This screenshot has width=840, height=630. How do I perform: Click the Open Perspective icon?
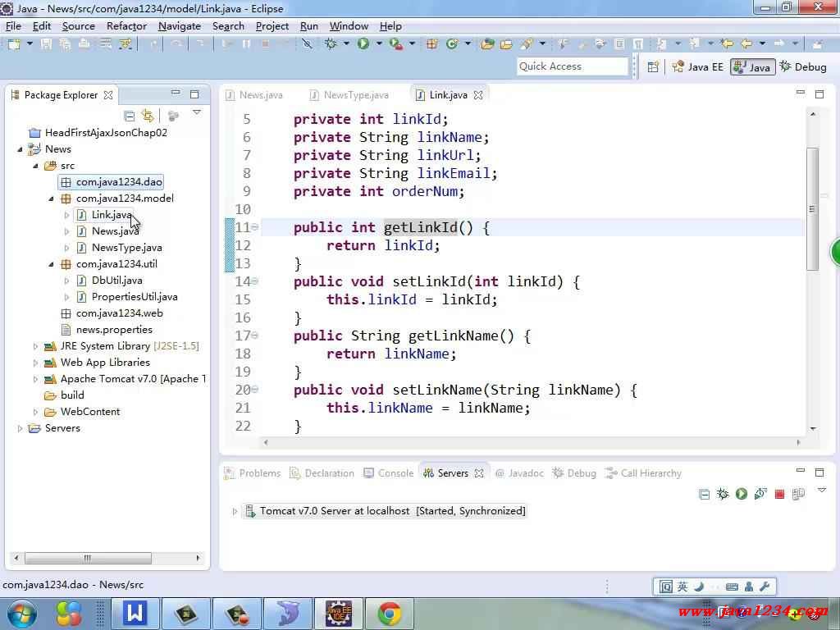click(x=653, y=67)
